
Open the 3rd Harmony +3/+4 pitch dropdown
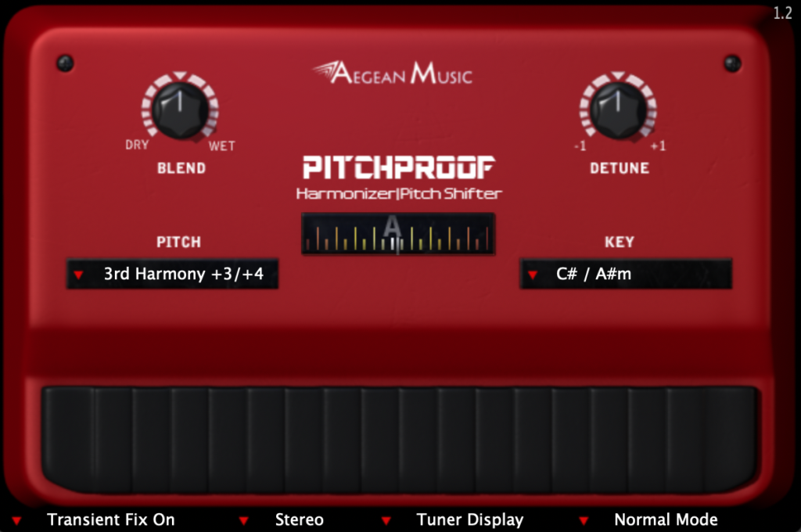(x=183, y=275)
